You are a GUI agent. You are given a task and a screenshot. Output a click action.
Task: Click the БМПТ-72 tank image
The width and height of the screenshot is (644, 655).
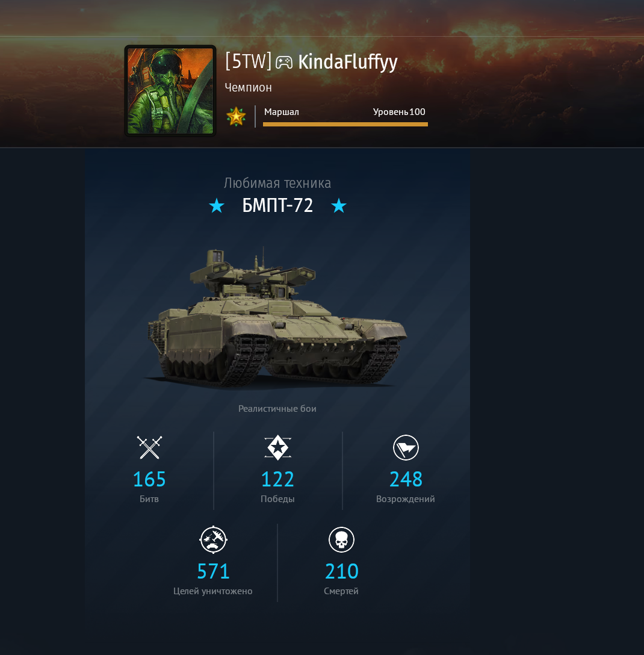pyautogui.click(x=276, y=318)
